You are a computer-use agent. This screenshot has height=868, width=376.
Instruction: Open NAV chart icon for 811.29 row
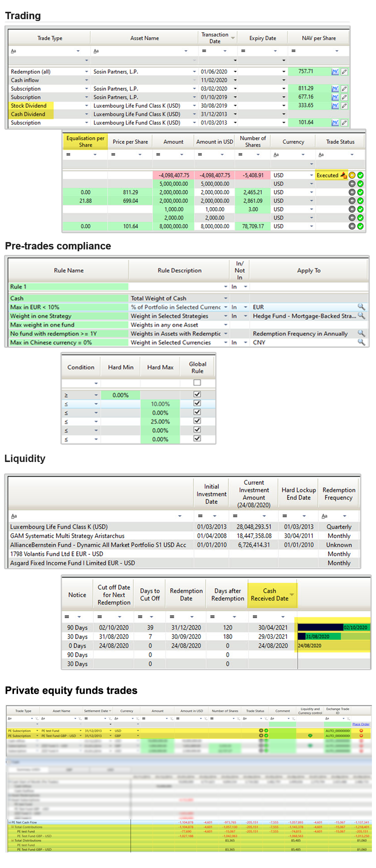(335, 89)
